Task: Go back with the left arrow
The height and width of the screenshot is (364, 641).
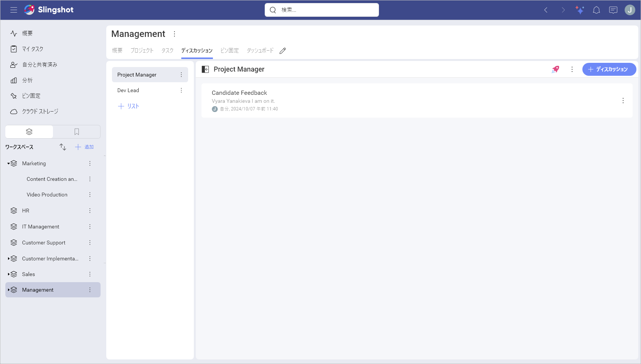Action: click(546, 10)
